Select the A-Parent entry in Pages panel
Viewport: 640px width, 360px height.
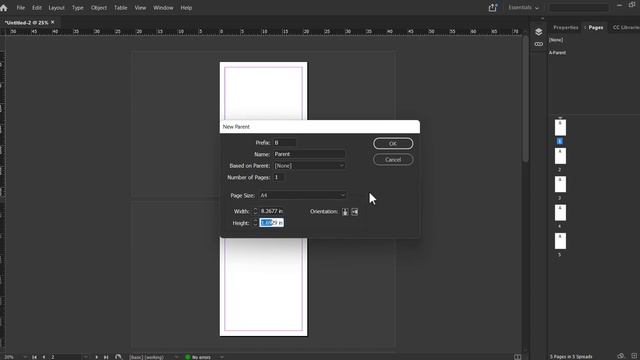pyautogui.click(x=558, y=53)
